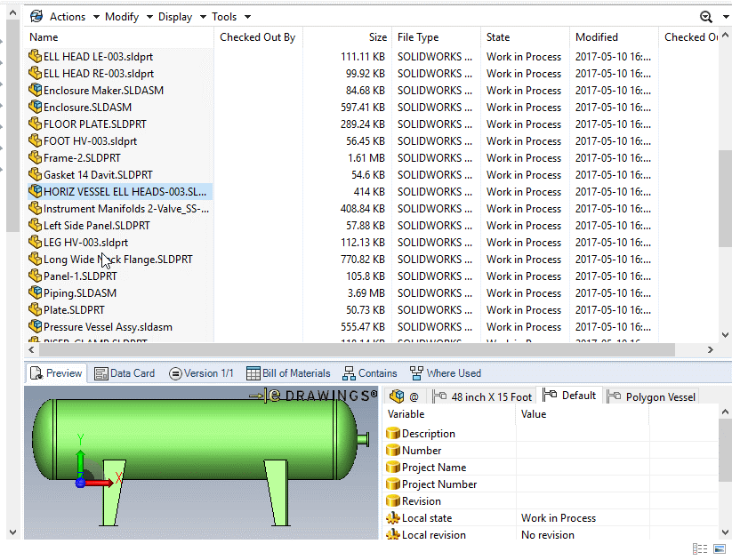The width and height of the screenshot is (732, 560).
Task: Expand the Actions dropdown arrow
Action: 96,17
